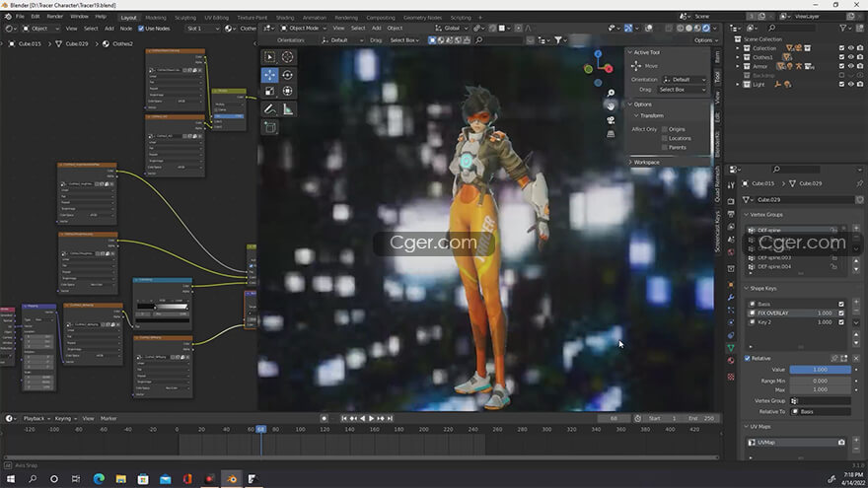The image size is (868, 488).
Task: Hide the Armor collection eye icon
Action: click(851, 66)
